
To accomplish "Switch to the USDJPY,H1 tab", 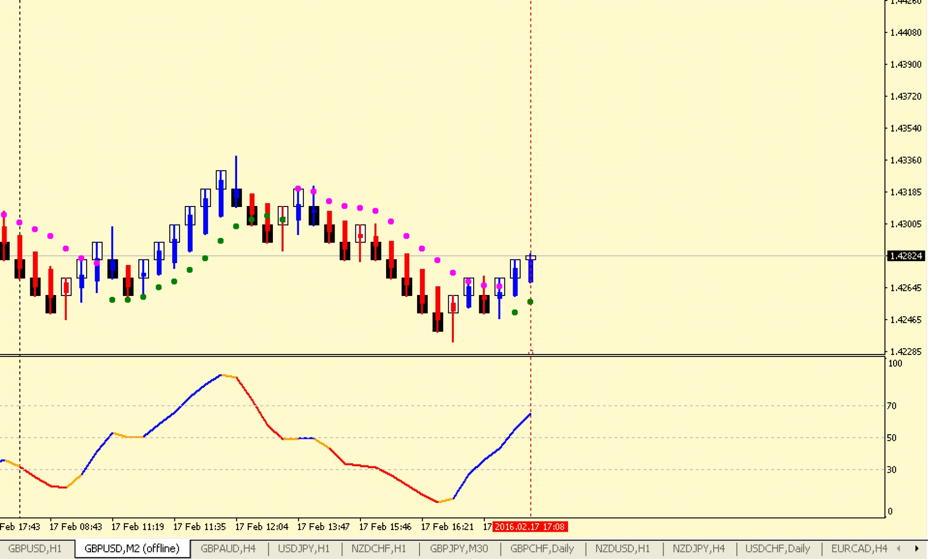I will point(303,549).
